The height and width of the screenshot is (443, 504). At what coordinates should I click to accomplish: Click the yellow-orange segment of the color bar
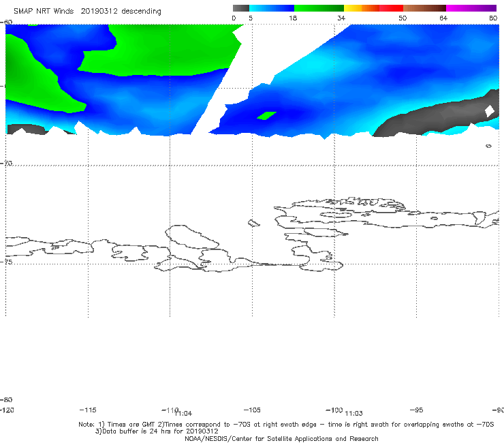[362, 8]
